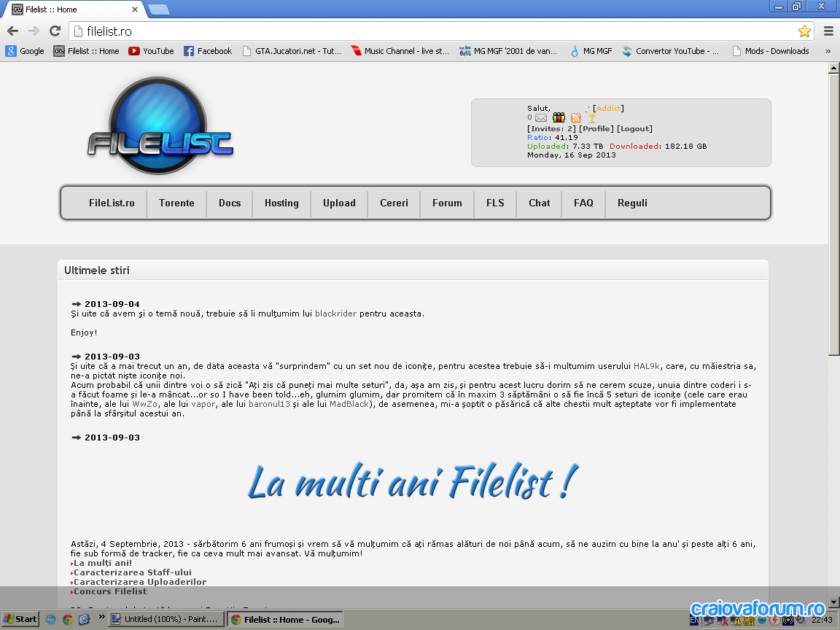Open the Concurs Filelist link

coord(110,591)
